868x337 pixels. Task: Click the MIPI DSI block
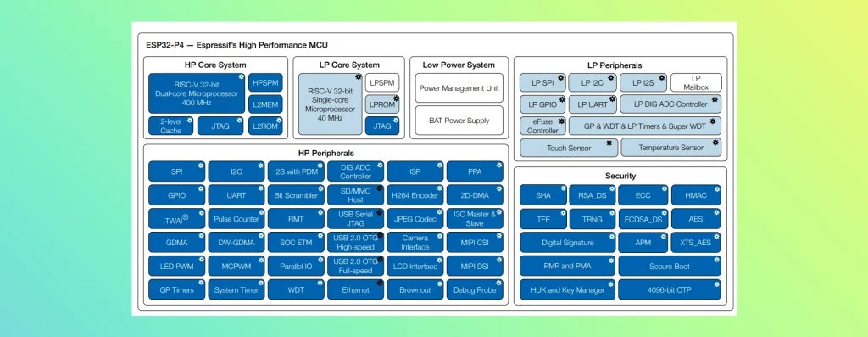[475, 266]
